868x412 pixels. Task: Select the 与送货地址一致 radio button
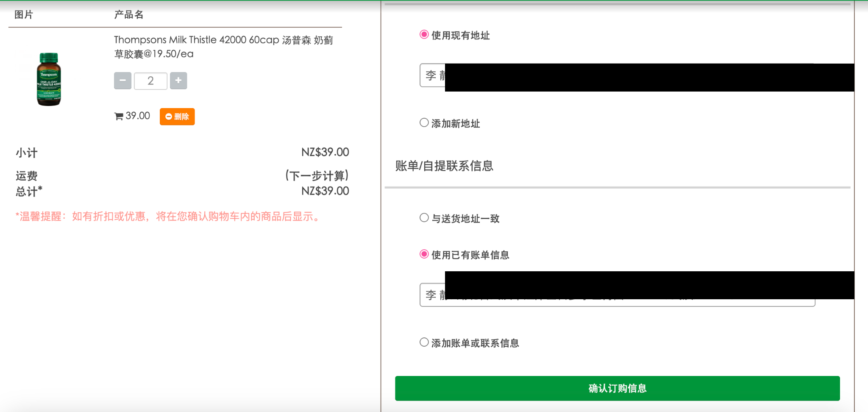point(424,218)
